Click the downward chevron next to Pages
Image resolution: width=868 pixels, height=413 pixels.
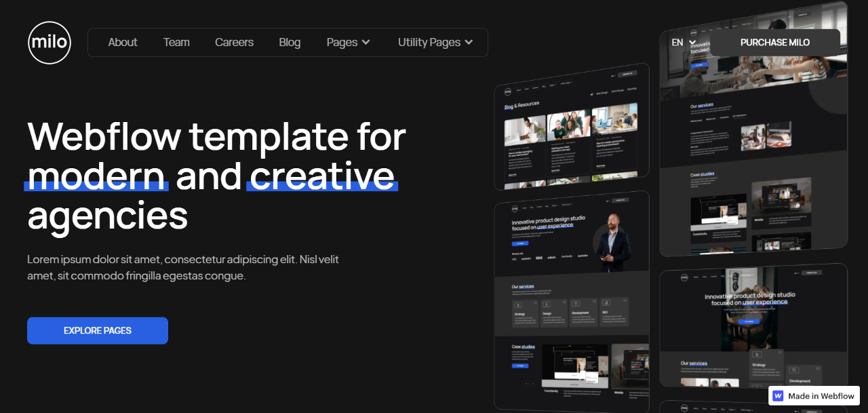367,42
